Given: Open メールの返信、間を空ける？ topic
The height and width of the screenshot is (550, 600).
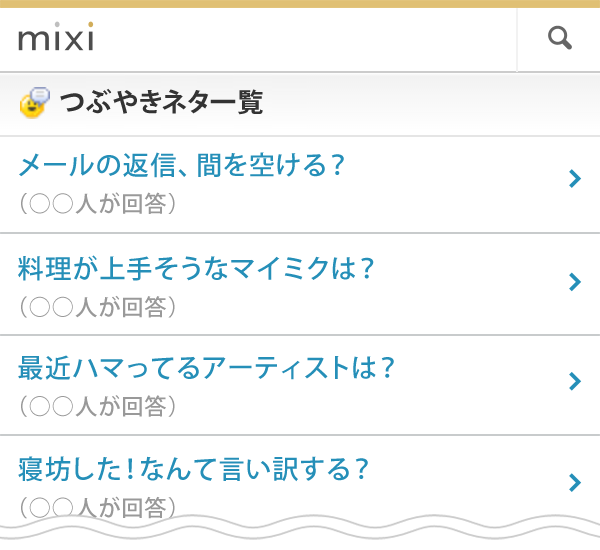Looking at the screenshot, I should [182, 165].
